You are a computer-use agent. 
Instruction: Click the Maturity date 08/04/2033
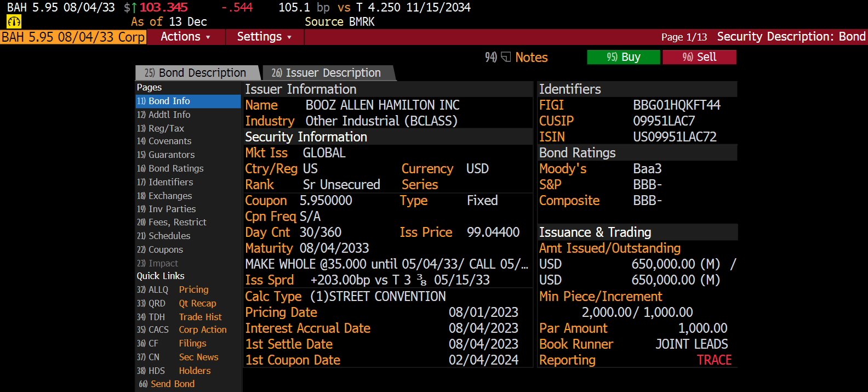334,248
